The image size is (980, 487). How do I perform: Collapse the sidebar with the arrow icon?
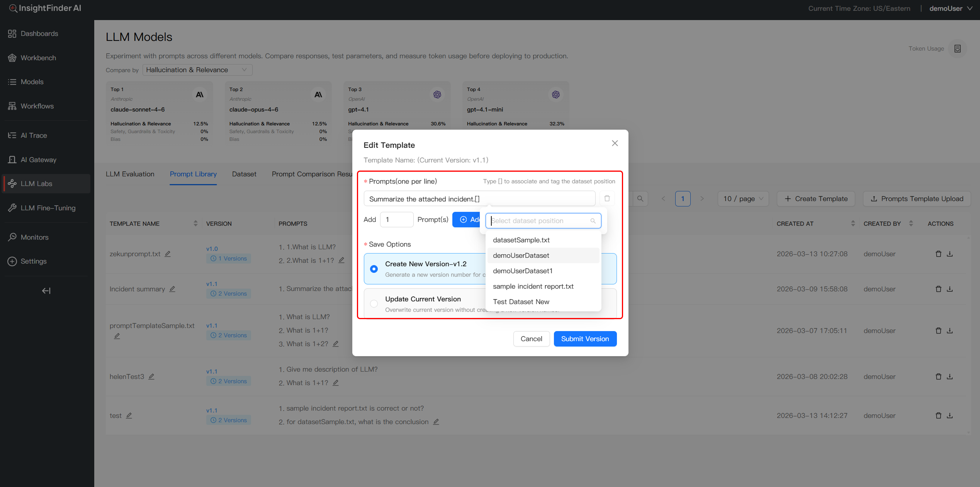pyautogui.click(x=46, y=291)
